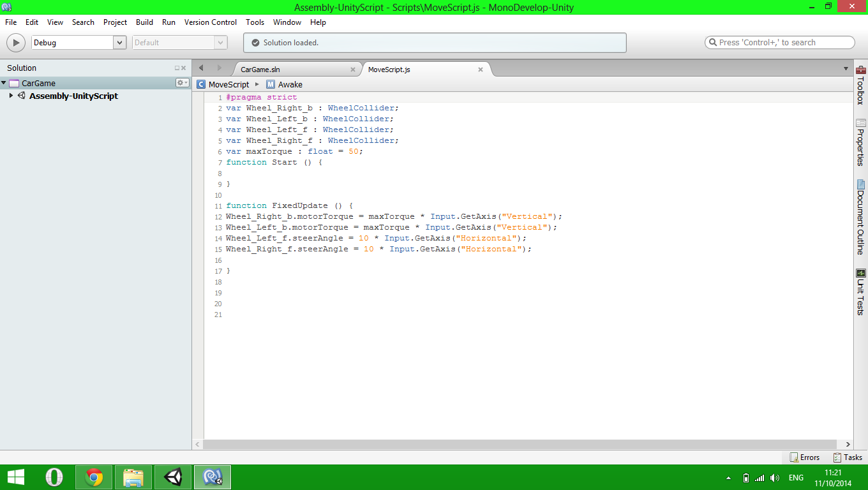868x490 pixels.
Task: Open the Edit menu
Action: click(32, 22)
